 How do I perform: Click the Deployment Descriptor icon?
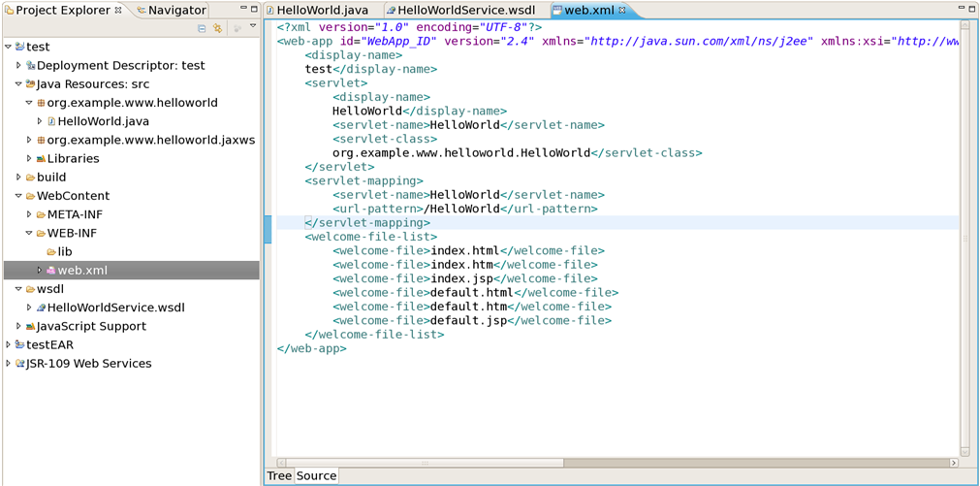tap(31, 65)
